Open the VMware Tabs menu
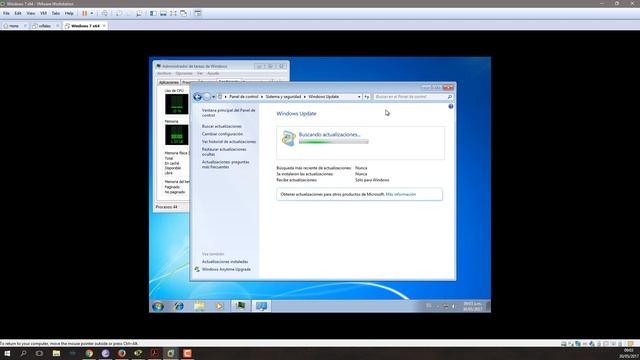Viewport: 640px width, 360px height. pos(56,13)
